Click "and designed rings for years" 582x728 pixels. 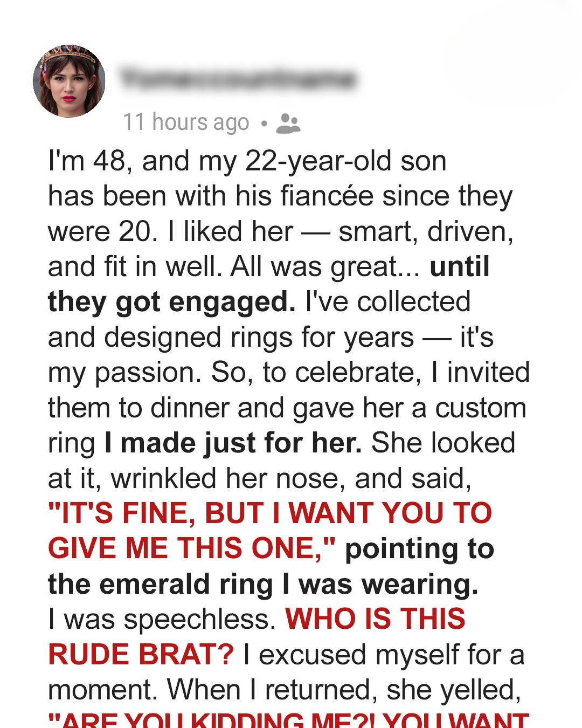(x=231, y=338)
